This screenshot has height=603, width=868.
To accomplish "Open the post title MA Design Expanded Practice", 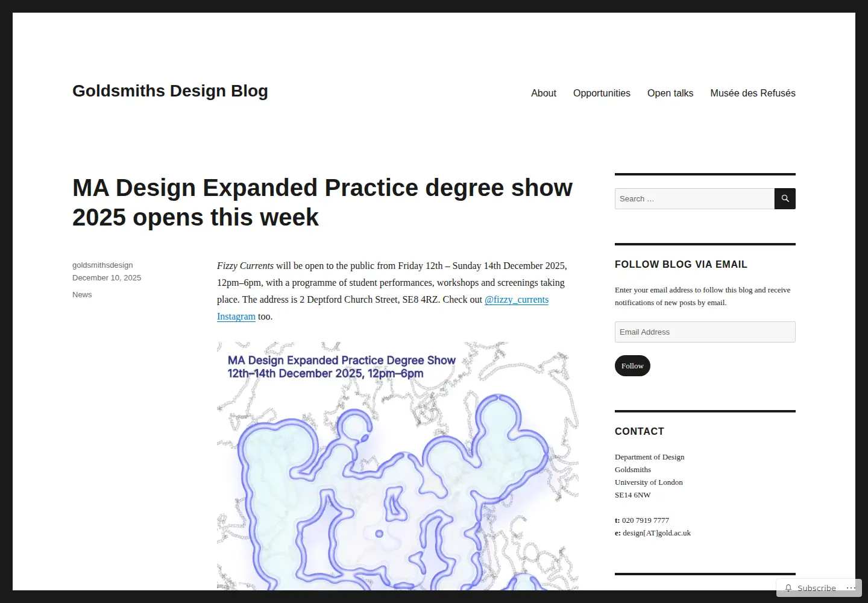I will point(322,202).
